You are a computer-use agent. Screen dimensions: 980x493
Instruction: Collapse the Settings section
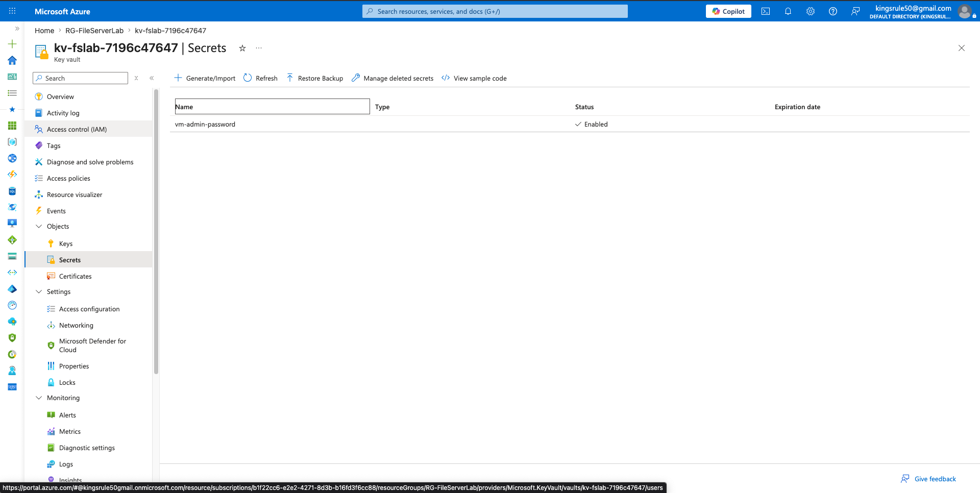coord(39,291)
